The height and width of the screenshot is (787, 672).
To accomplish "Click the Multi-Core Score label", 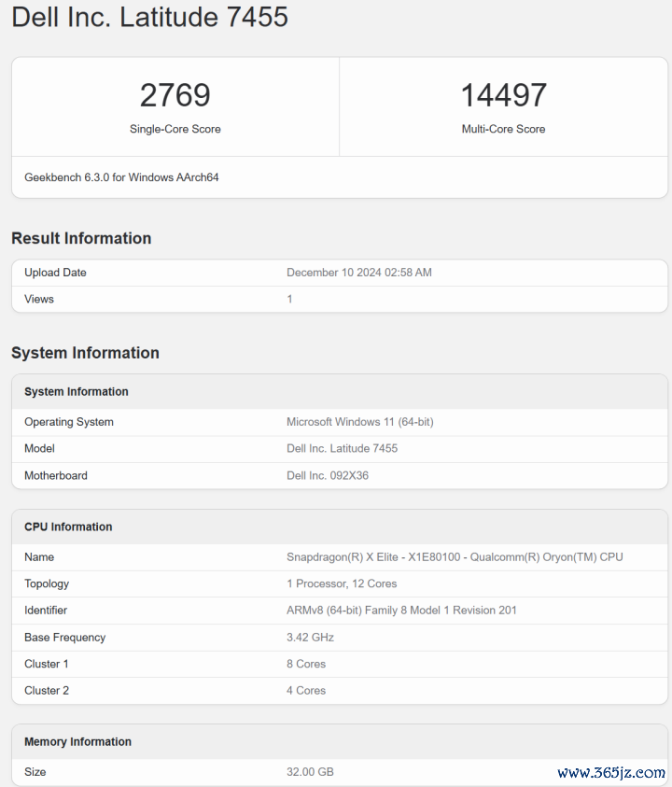I will point(503,129).
